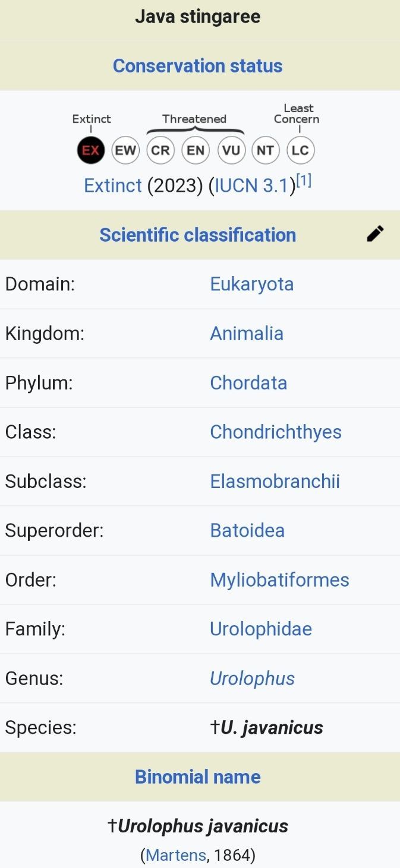Screen dimensions: 400x868
Task: Open the Martens authority link
Action: pos(176,855)
